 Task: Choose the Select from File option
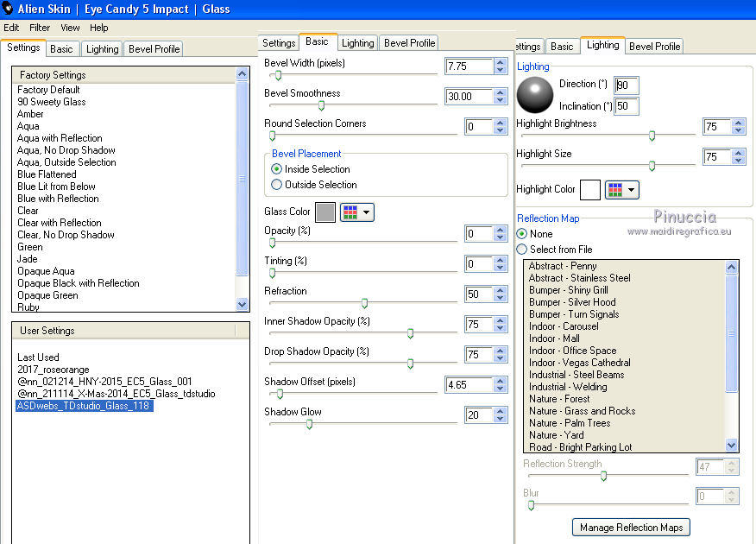click(x=521, y=250)
